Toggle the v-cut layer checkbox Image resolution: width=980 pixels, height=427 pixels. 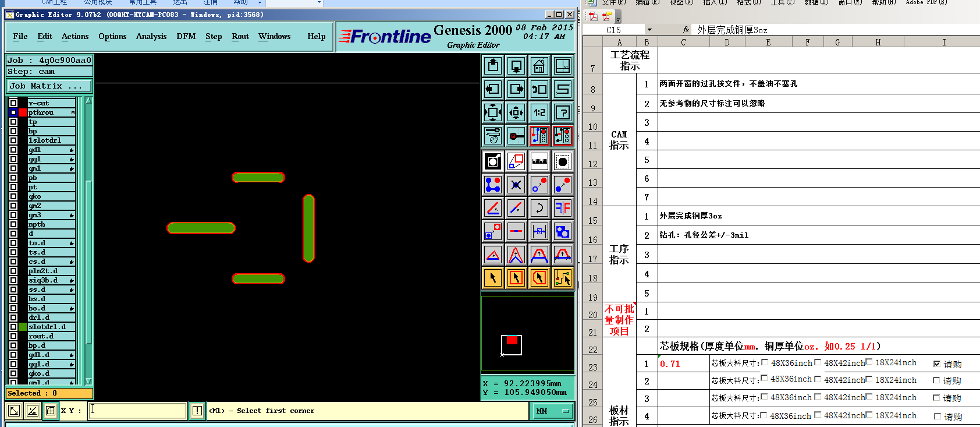coord(13,103)
